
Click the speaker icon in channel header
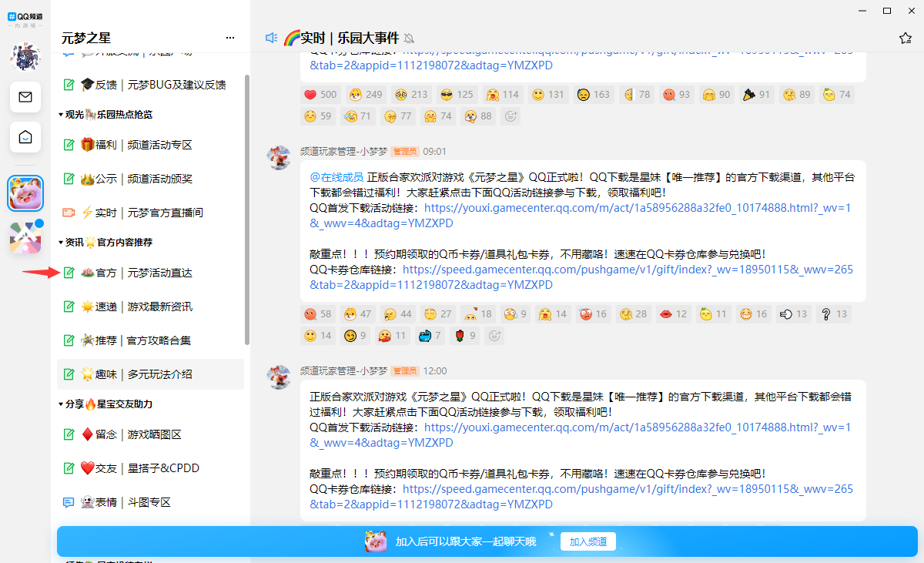(271, 38)
